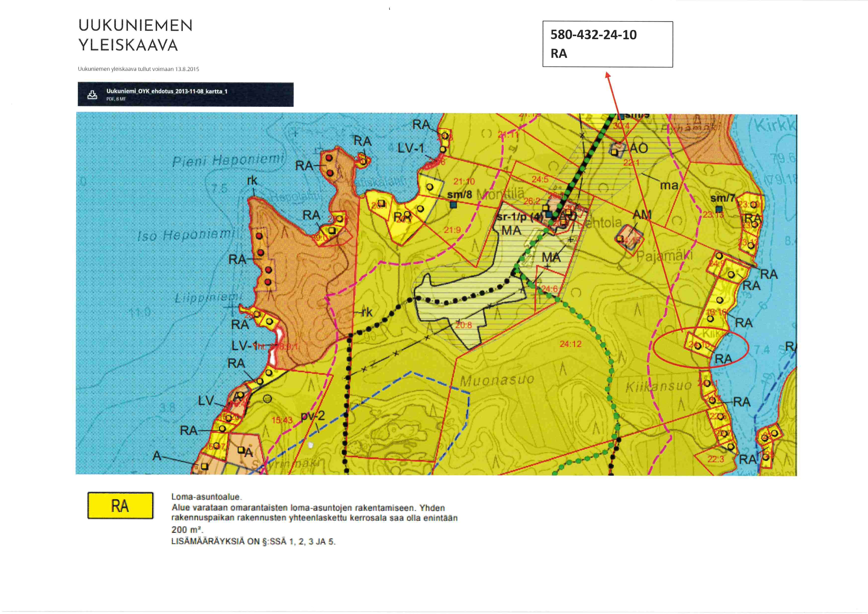
Task: Click 'Uukuniemen yleiskaava tullut voimaan 13.8.2015' text
Action: pyautogui.click(x=138, y=69)
